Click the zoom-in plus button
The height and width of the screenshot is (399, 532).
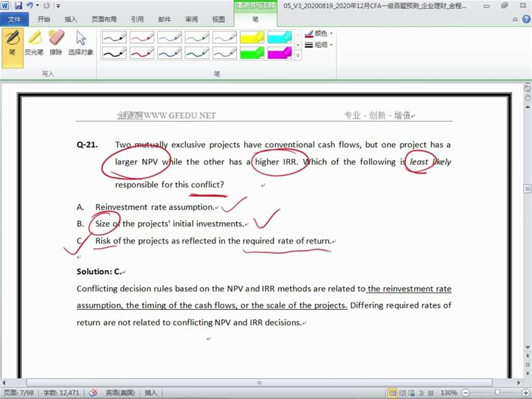click(525, 393)
